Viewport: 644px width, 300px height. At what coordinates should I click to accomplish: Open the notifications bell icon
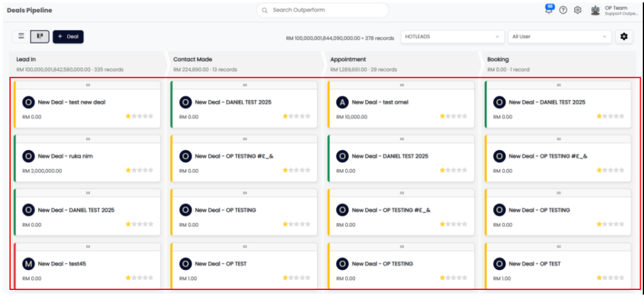coord(548,10)
